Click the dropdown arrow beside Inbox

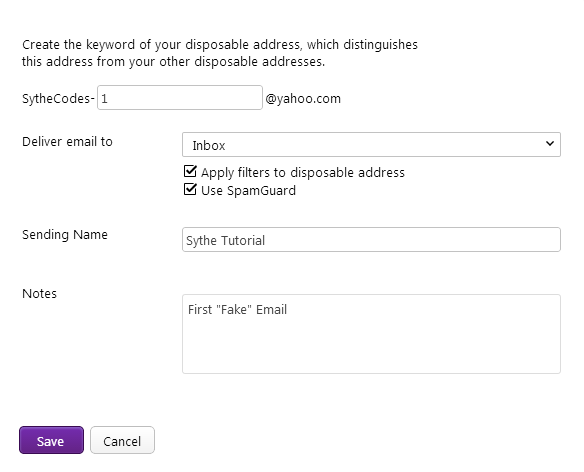point(550,143)
